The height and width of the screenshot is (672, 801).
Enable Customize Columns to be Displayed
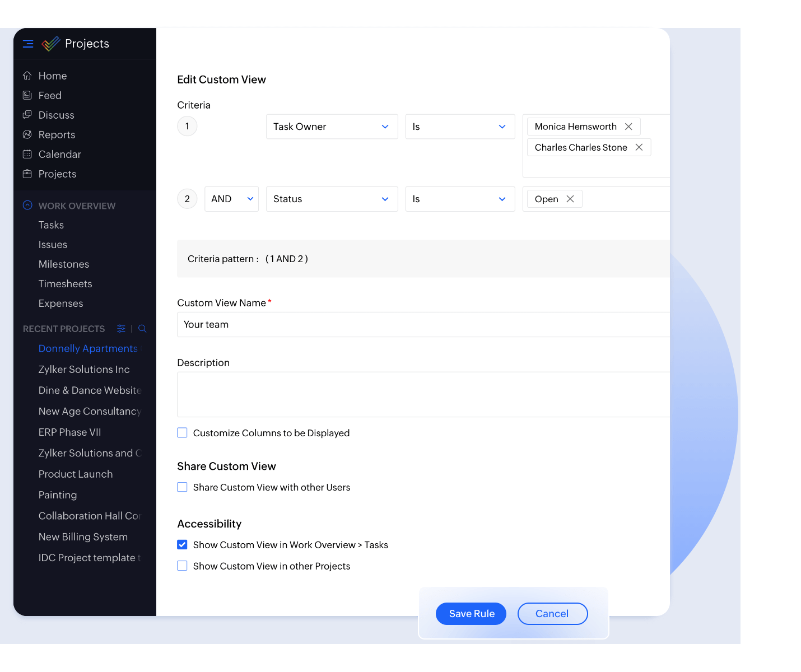click(x=182, y=432)
